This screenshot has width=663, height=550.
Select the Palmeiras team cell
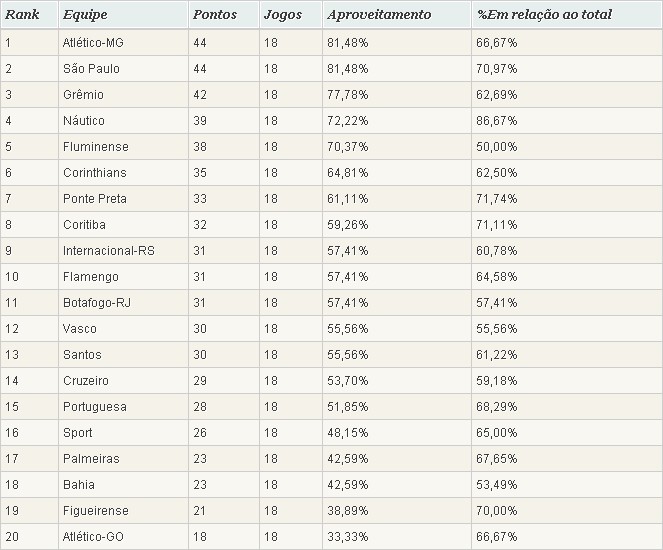coord(91,459)
